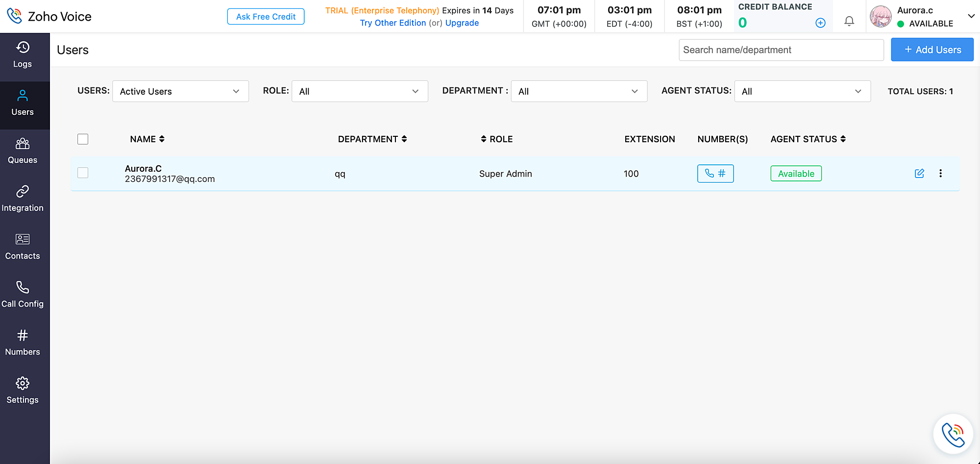The width and height of the screenshot is (980, 464).
Task: Open Settings in the sidebar
Action: click(x=23, y=391)
